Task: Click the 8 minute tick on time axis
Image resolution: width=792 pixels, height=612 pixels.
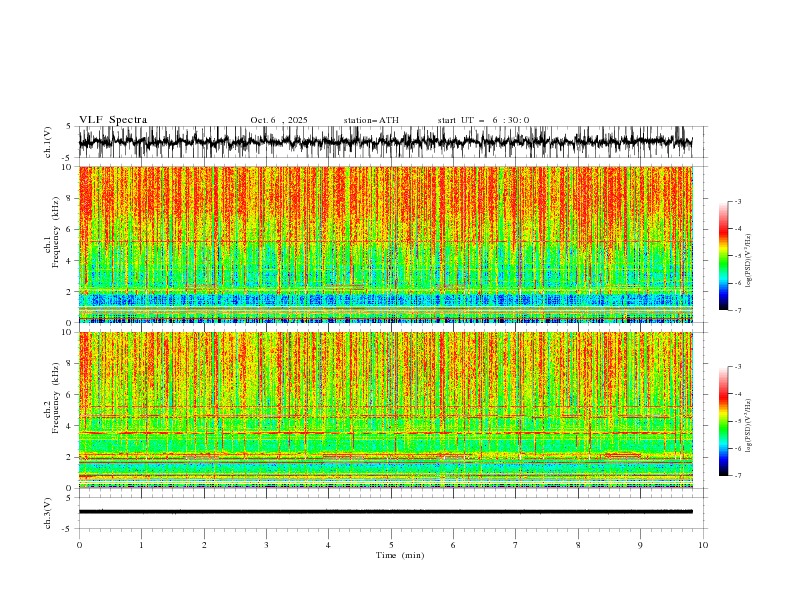Action: click(x=578, y=545)
